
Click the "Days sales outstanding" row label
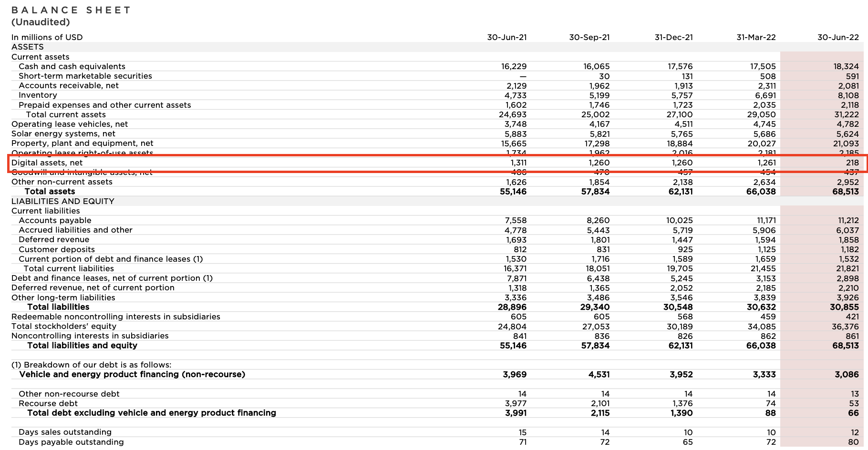65,432
